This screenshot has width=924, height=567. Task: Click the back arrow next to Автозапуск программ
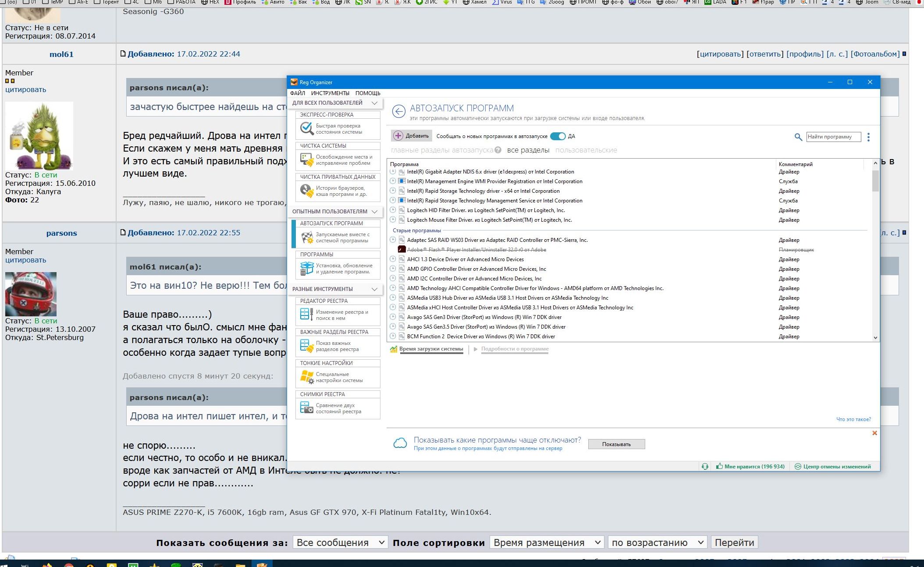[x=398, y=111]
